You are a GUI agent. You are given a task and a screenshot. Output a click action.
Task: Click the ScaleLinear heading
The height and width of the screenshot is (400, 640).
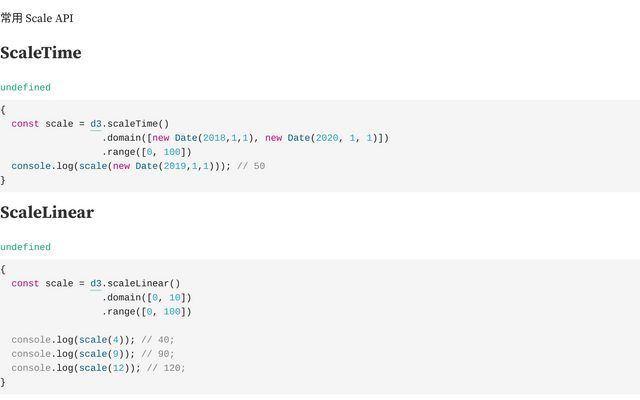click(x=47, y=212)
